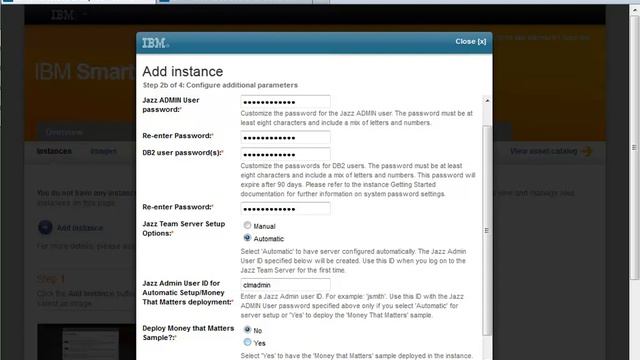Click the dialog's vertical scrollbar thumb
The height and width of the screenshot is (360, 640).
(487, 231)
